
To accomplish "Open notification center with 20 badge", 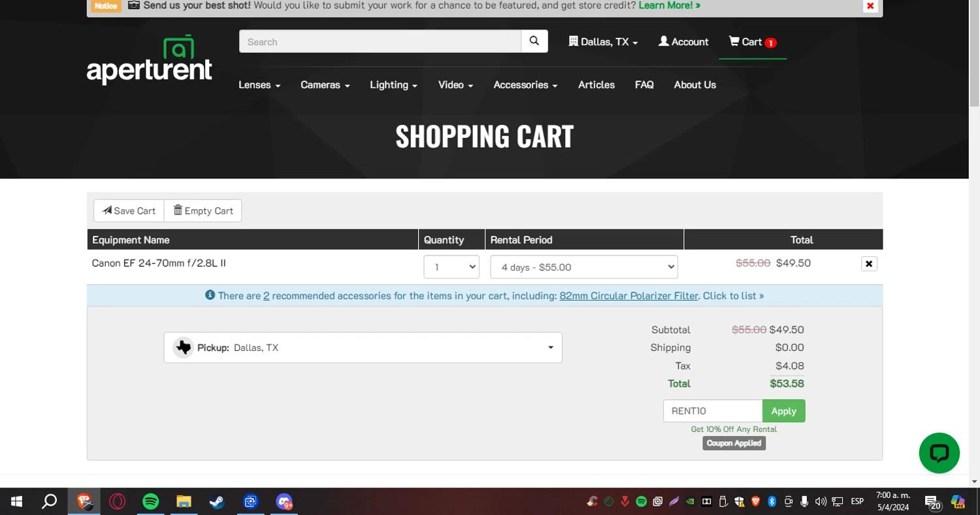I will coord(933,502).
